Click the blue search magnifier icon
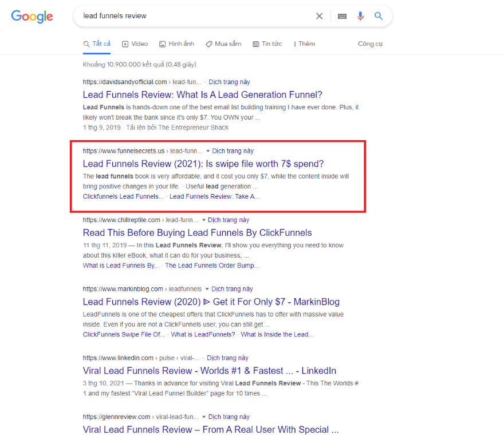Viewport: 504px width, 435px height. 379,16
